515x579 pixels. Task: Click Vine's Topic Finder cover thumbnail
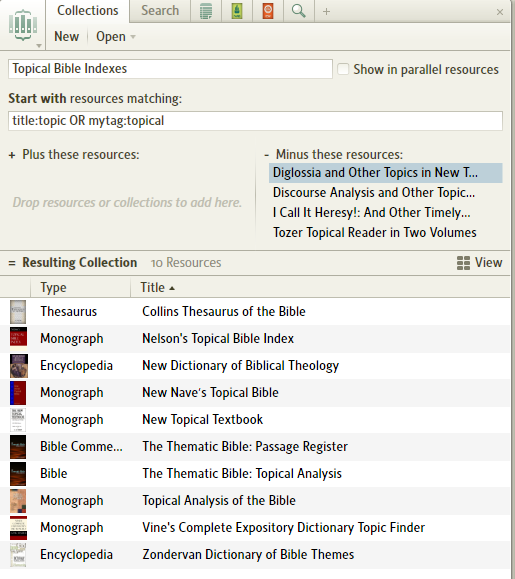click(x=18, y=528)
